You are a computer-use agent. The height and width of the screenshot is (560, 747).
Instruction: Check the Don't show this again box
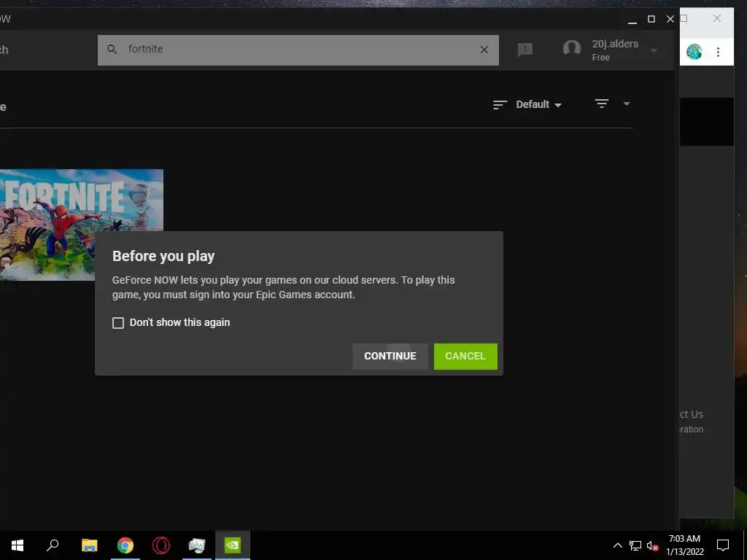point(118,323)
